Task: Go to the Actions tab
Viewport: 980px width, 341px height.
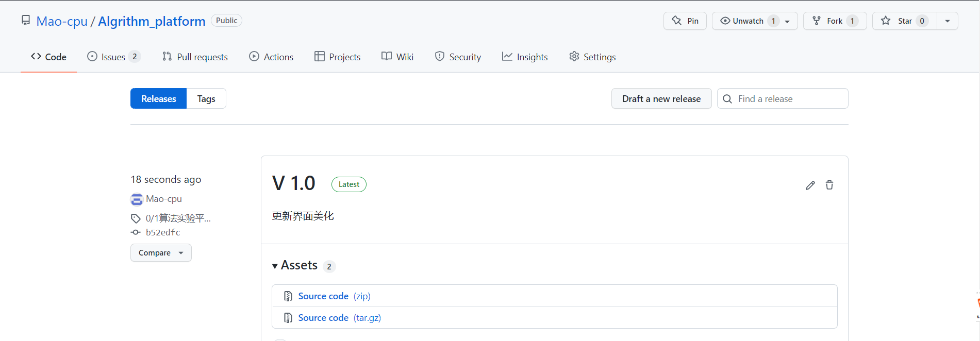Action: point(271,57)
